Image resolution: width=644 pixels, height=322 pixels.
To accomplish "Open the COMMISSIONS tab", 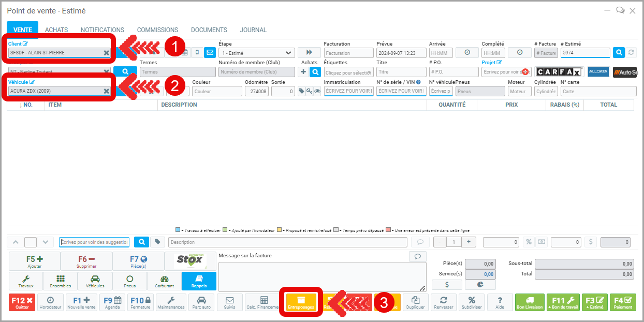I will coord(157,30).
